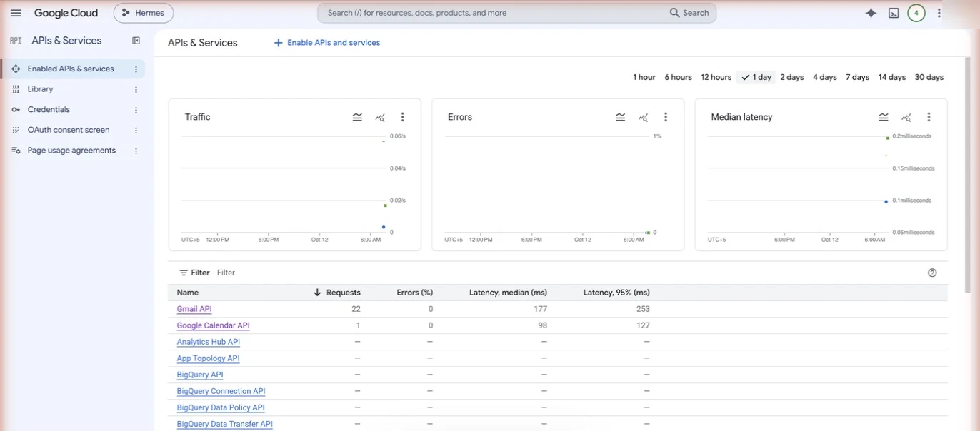Screen dimensions: 980x431
Task: Sort by Latency, median (ms) column
Action: [508, 293]
